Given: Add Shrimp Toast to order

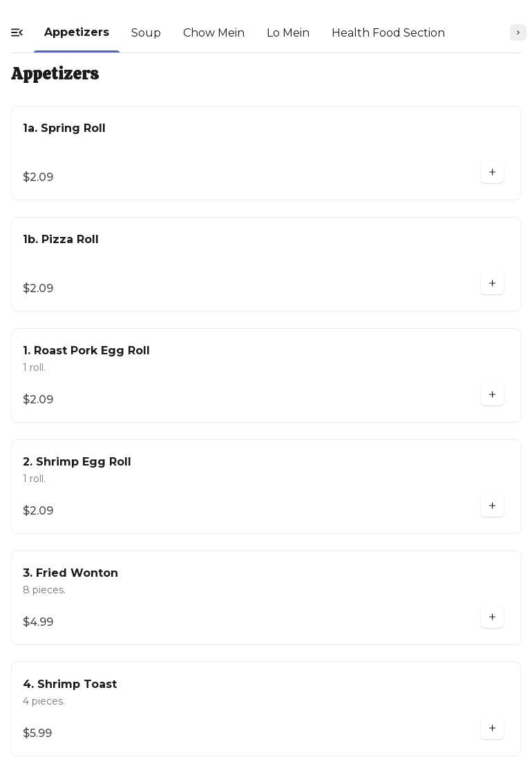Looking at the screenshot, I should 492,729.
